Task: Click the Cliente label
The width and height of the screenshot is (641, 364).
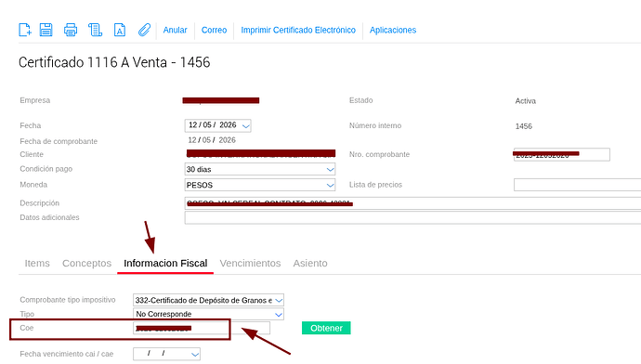Action: tap(32, 154)
